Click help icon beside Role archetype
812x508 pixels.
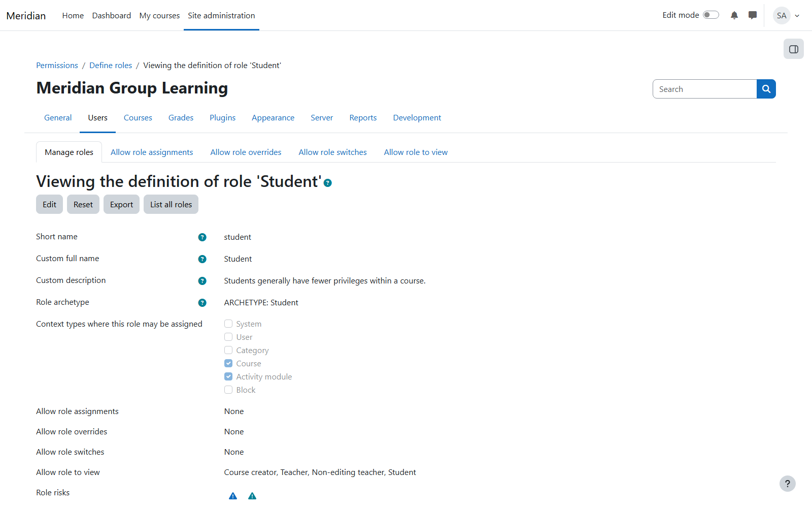click(x=202, y=303)
